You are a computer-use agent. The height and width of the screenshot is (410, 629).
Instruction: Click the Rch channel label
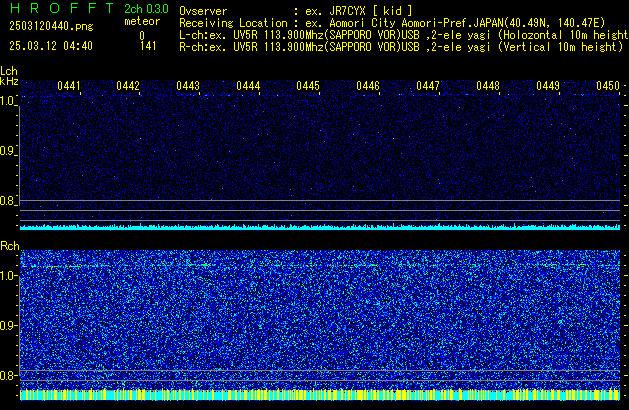(10, 246)
